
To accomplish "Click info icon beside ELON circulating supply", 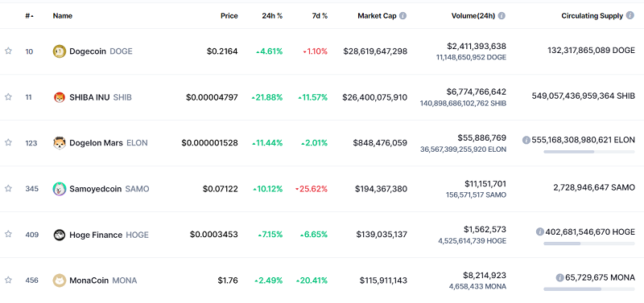I will (526, 140).
